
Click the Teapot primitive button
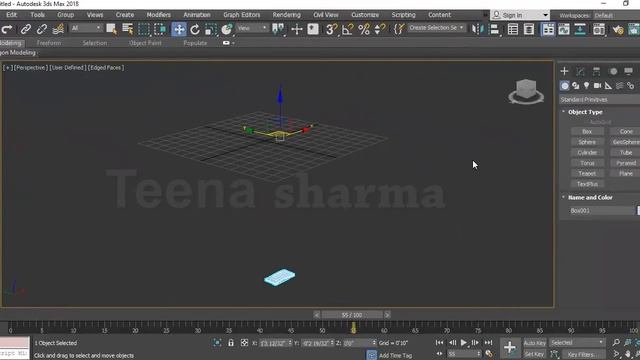587,173
